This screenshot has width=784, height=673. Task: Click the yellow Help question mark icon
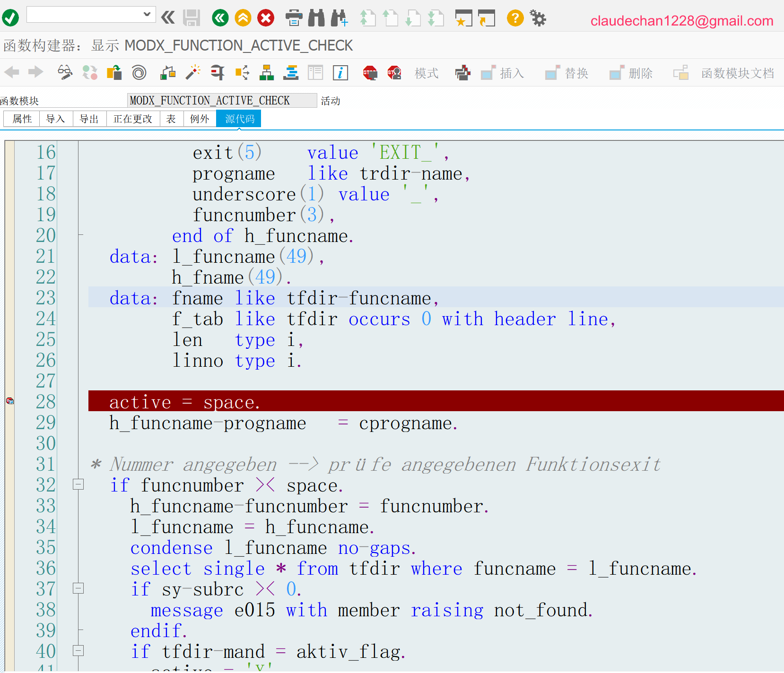[515, 18]
